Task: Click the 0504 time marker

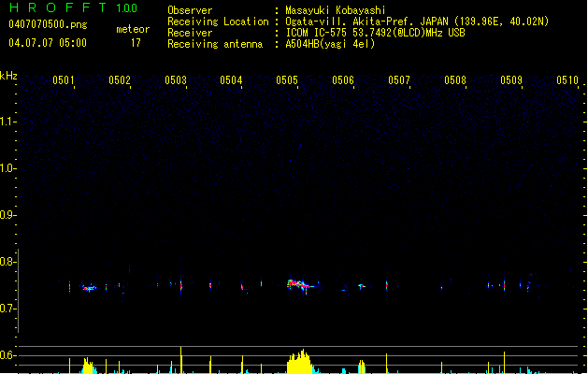Action: pyautogui.click(x=231, y=80)
